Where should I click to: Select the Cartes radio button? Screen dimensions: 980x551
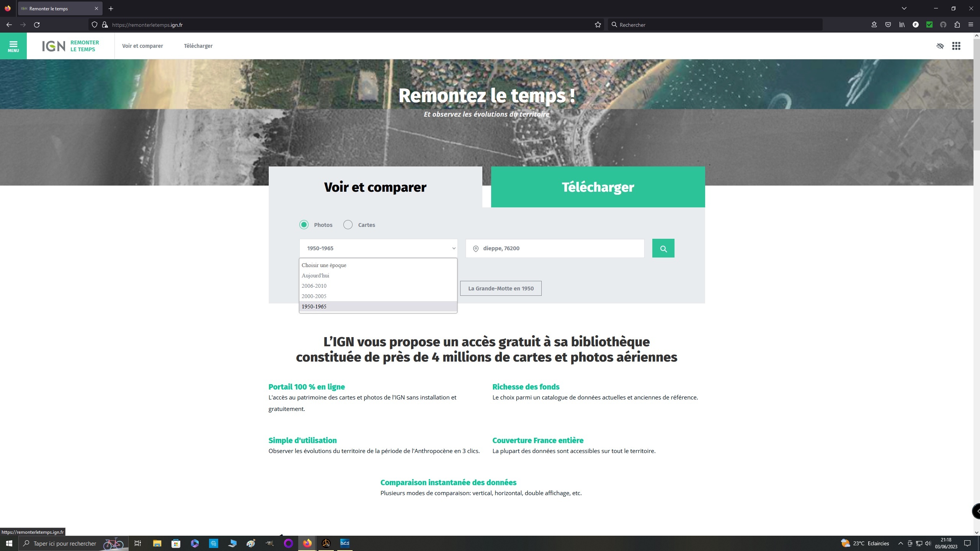coord(348,225)
